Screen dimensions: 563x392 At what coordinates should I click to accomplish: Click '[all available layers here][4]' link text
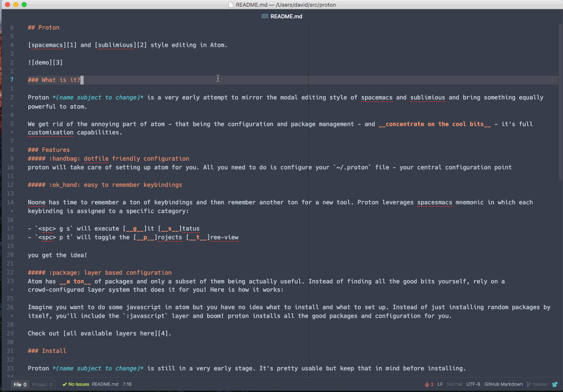coord(116,333)
